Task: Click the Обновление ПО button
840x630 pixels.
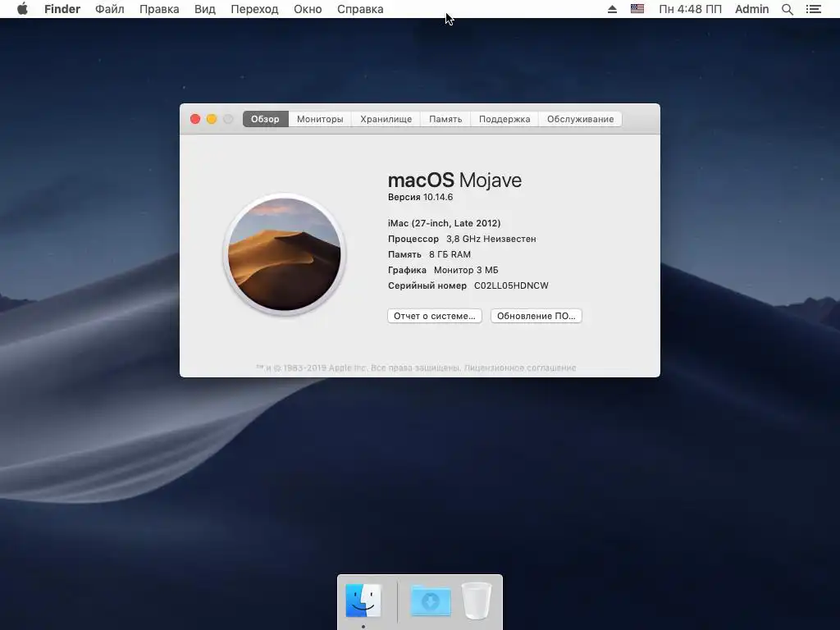Action: point(536,316)
